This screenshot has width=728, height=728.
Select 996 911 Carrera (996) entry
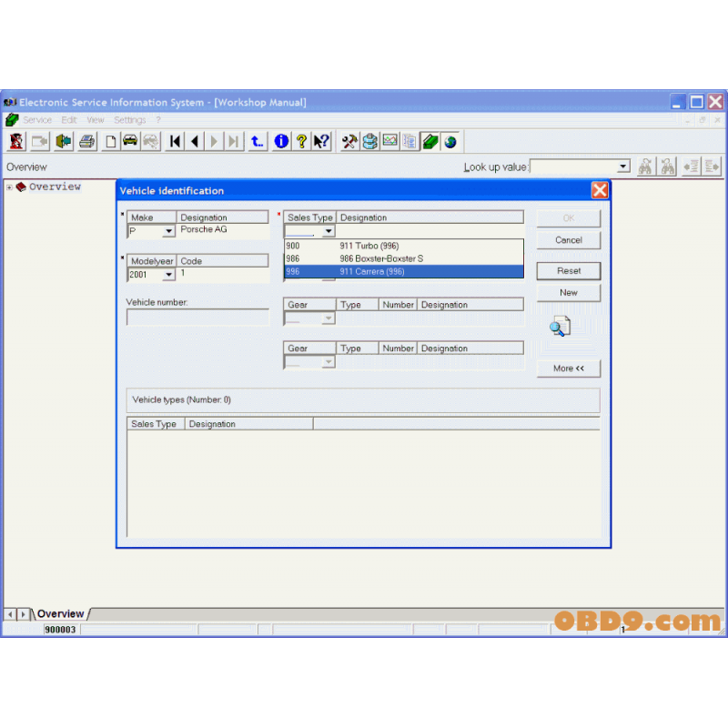[403, 271]
